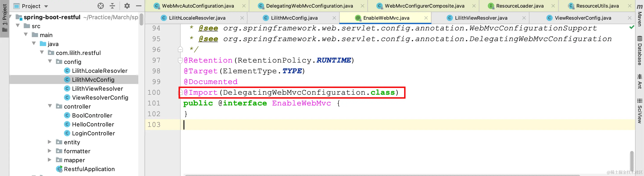Viewport: 644px width, 176px height.
Task: Expand the formatter package
Action: pyautogui.click(x=49, y=151)
